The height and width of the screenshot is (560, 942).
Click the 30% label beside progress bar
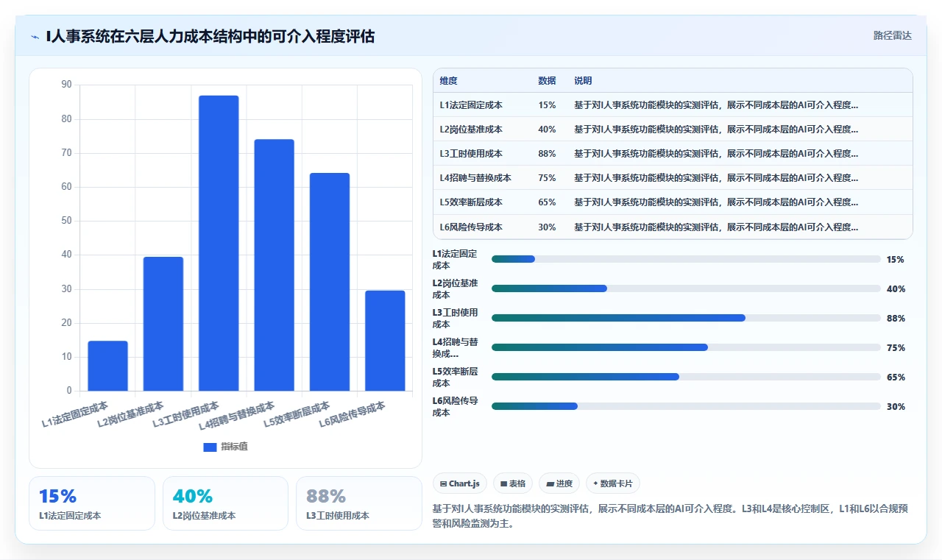coord(896,407)
